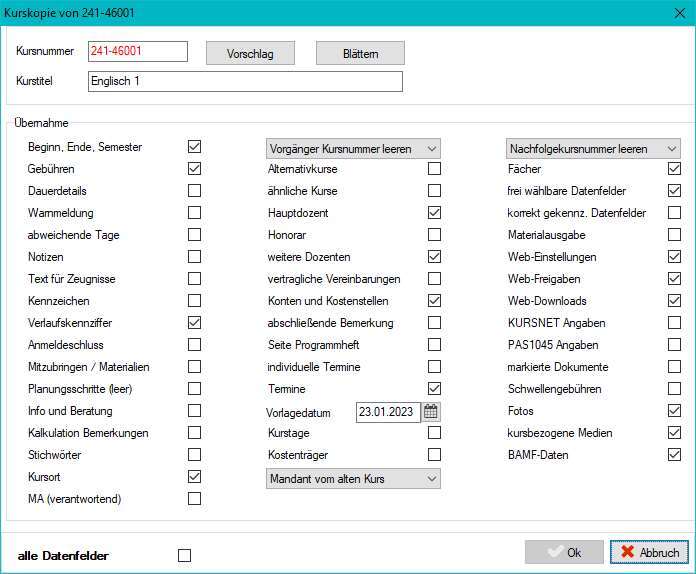Screen dimensions: 696x574
Task: Check Kalkulation Bemerkungen box
Action: (194, 433)
